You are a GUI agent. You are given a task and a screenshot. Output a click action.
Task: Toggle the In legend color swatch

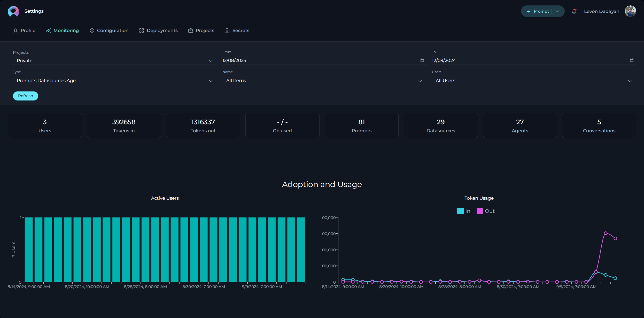[460, 211]
